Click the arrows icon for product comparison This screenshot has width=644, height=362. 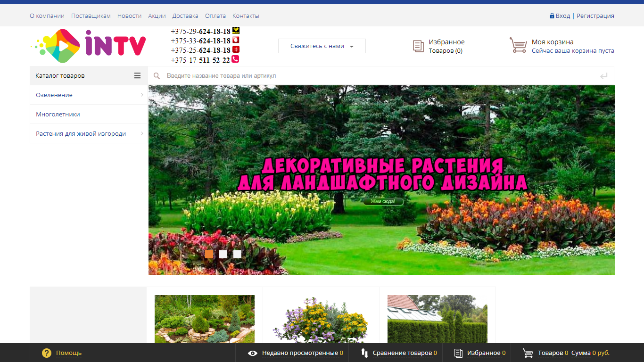coord(364,353)
